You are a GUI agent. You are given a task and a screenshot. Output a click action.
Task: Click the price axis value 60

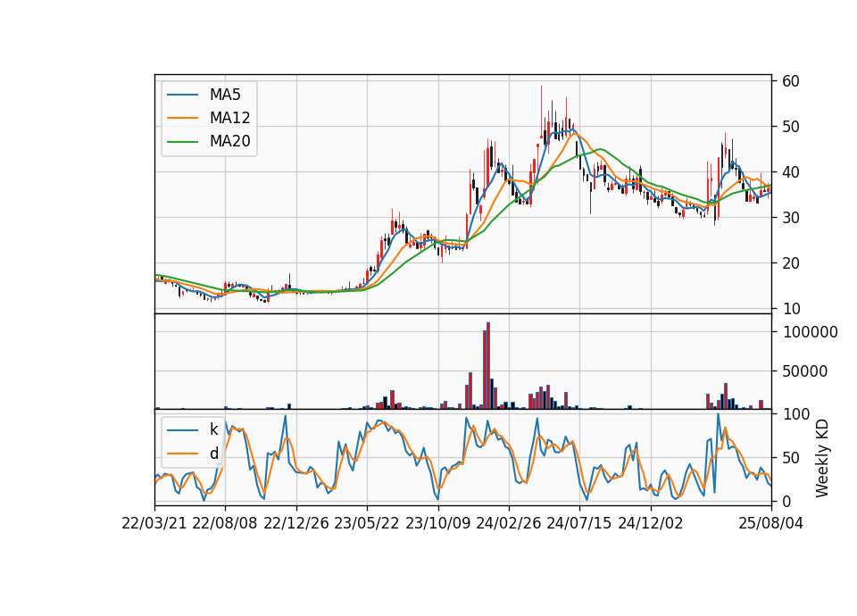(x=791, y=81)
